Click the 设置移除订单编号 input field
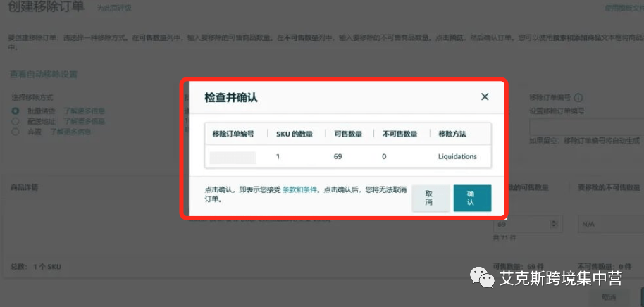The width and height of the screenshot is (644, 307). point(586,127)
